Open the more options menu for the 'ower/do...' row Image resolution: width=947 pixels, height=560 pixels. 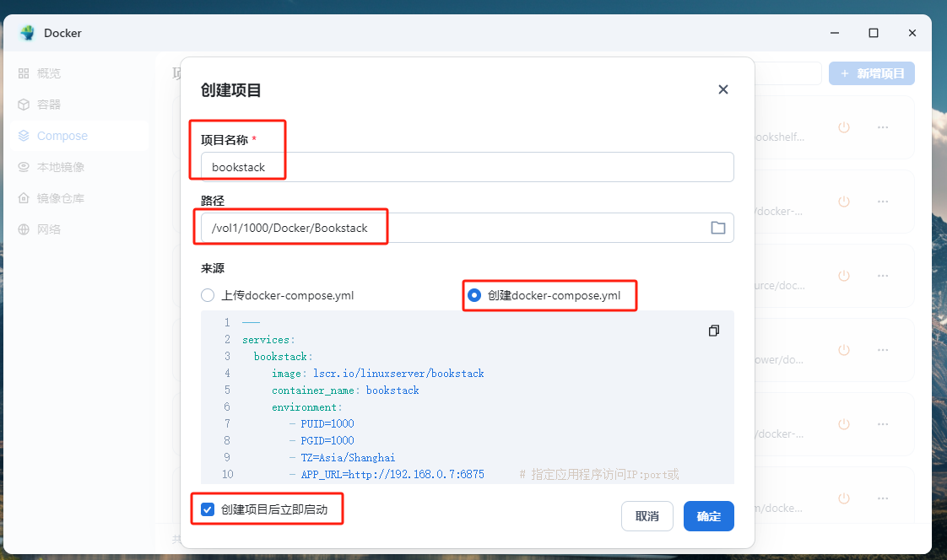883,350
